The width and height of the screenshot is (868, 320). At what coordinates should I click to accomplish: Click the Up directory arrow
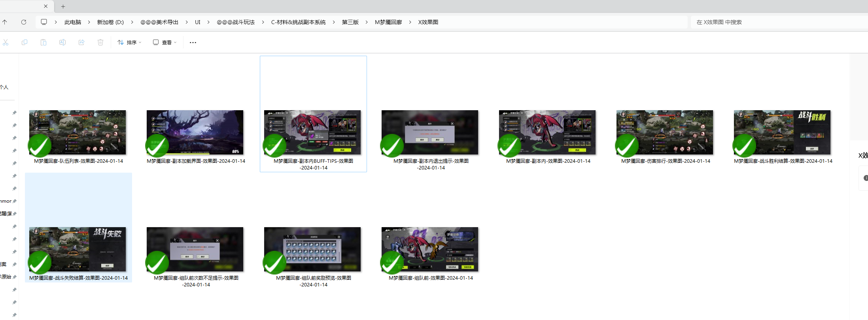[5, 22]
